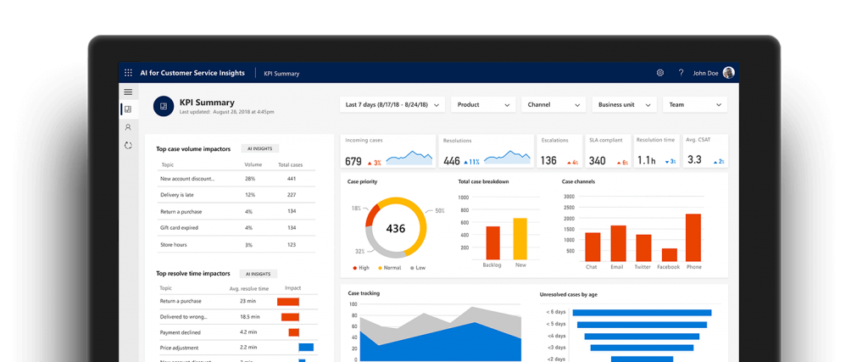Open the Last 7 days date dropdown
This screenshot has height=362, width=868.
point(392,104)
